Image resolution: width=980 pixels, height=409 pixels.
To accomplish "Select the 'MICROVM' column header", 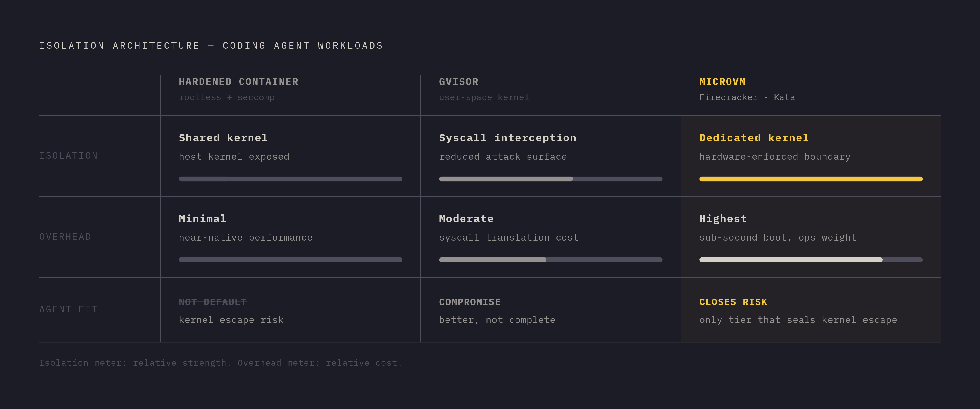I will [722, 82].
